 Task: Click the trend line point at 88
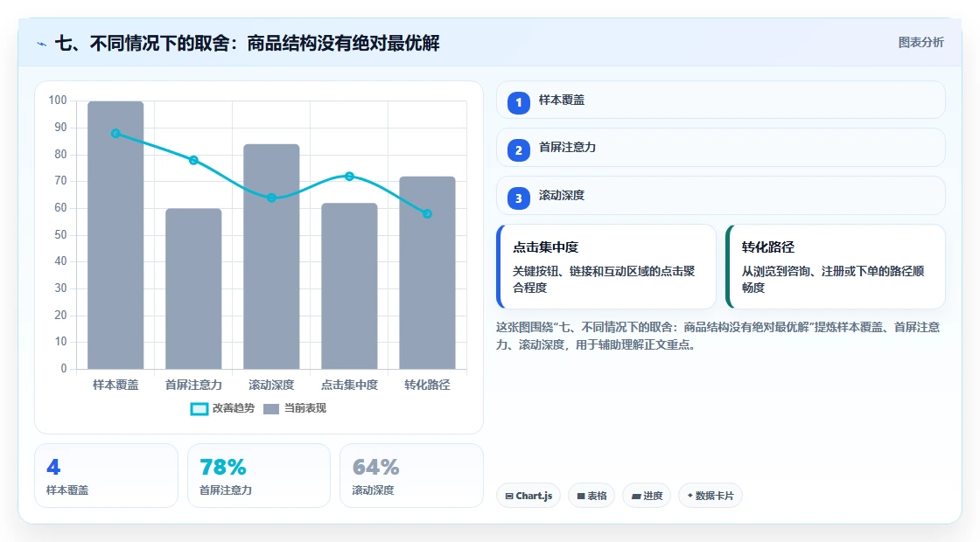pyautogui.click(x=115, y=133)
